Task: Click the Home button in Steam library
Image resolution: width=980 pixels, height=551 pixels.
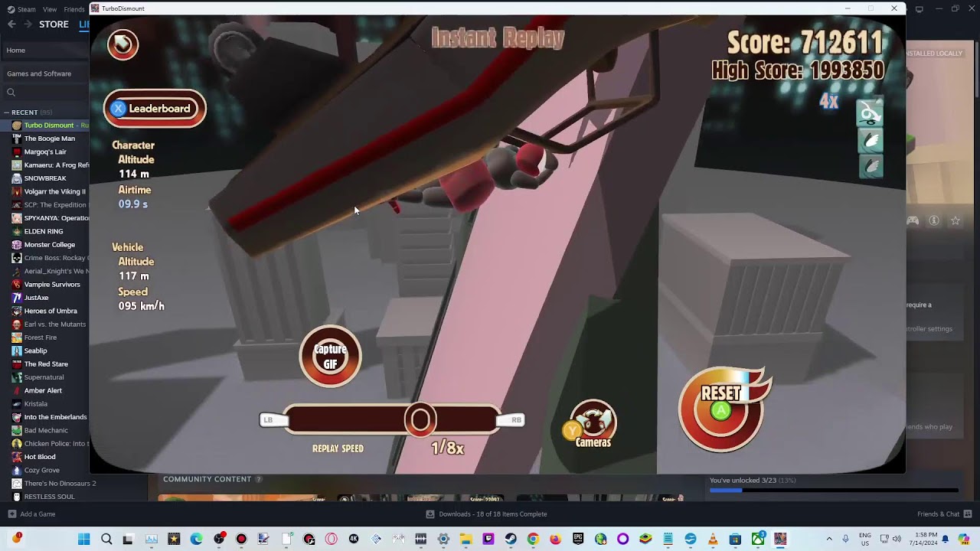Action: [44, 51]
